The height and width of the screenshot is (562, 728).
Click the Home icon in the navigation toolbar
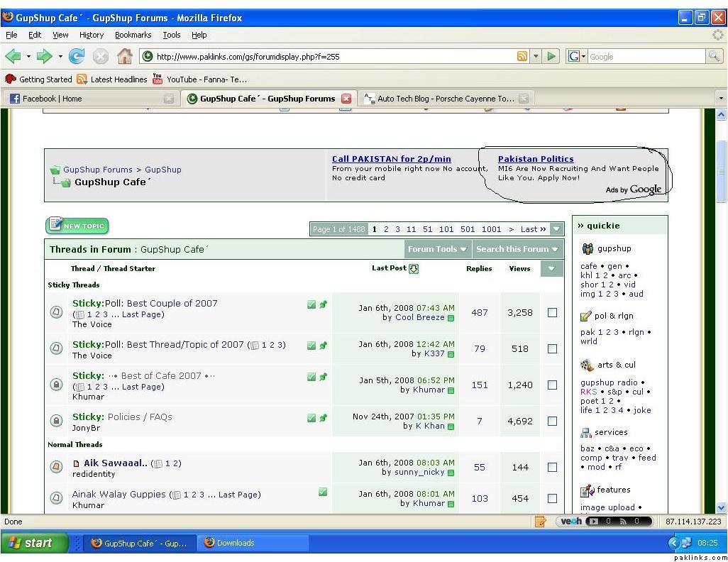[x=124, y=57]
